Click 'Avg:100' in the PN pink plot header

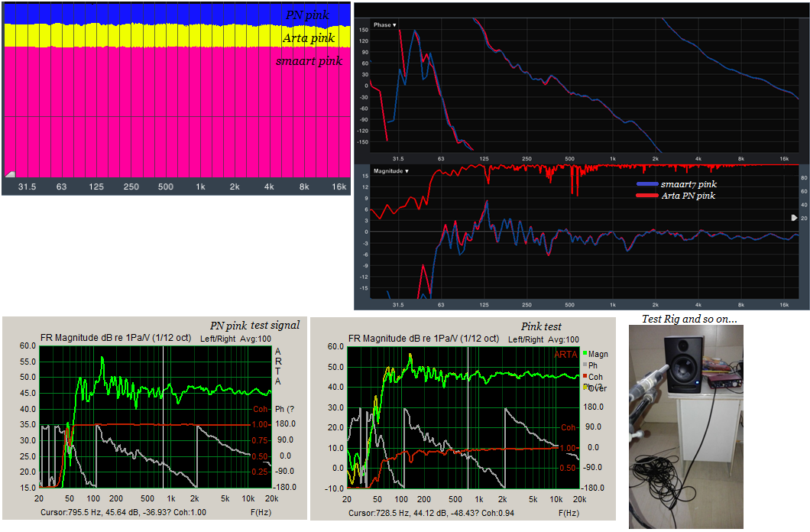coord(256,339)
